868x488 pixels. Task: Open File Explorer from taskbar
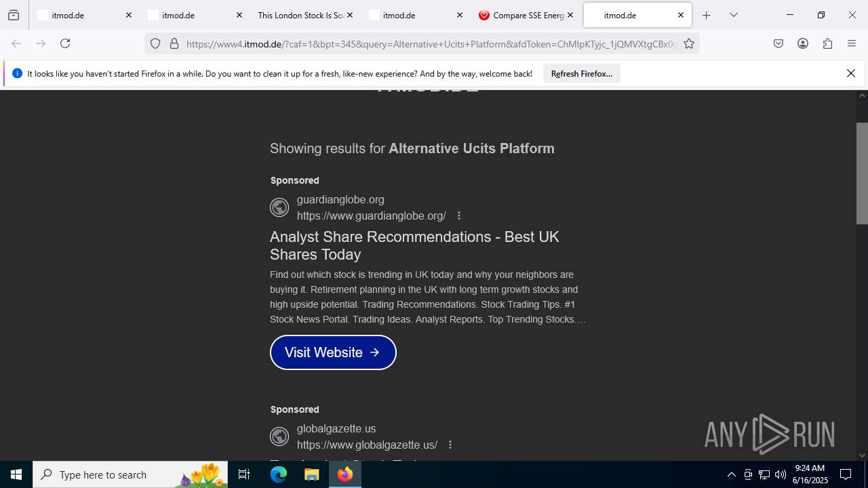(x=311, y=474)
